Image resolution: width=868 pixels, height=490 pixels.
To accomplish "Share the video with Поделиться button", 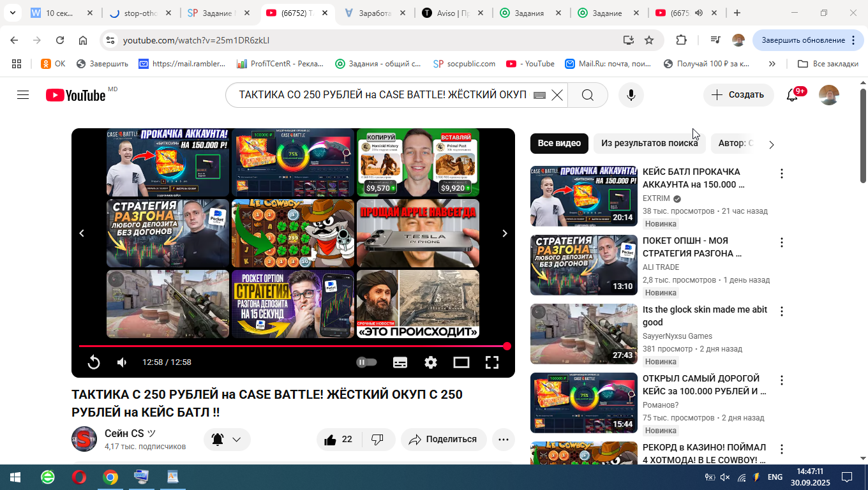I will pyautogui.click(x=444, y=440).
